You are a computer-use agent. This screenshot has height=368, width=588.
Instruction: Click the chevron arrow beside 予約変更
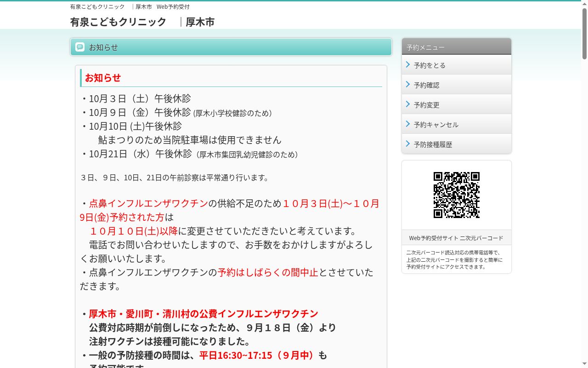pos(408,104)
